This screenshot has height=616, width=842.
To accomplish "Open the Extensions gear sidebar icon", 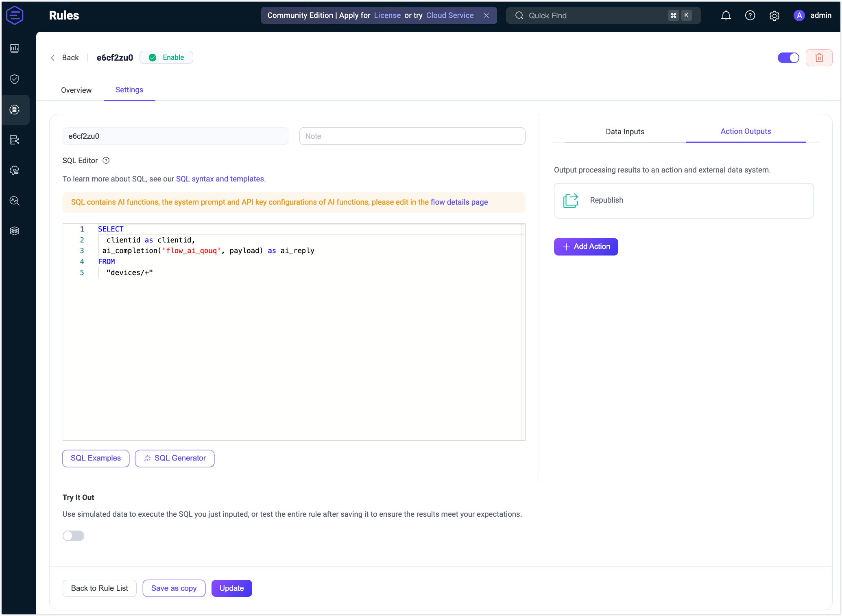I will tap(15, 170).
